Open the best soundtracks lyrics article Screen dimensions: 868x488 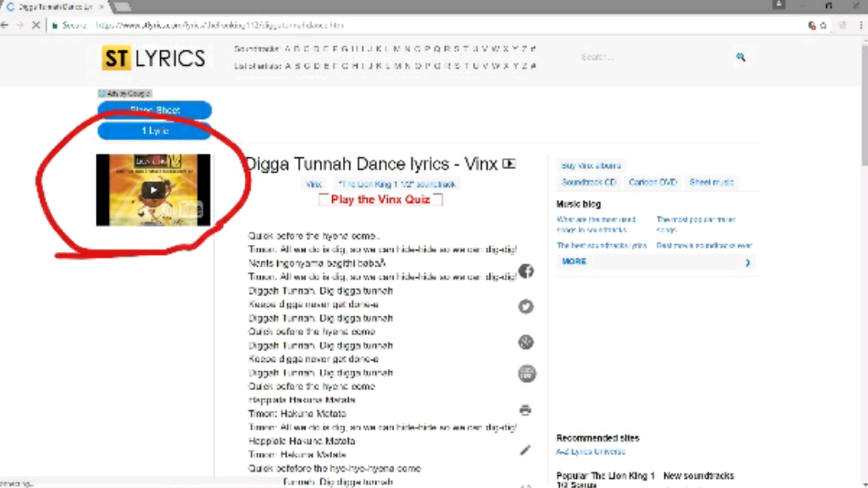click(x=602, y=245)
